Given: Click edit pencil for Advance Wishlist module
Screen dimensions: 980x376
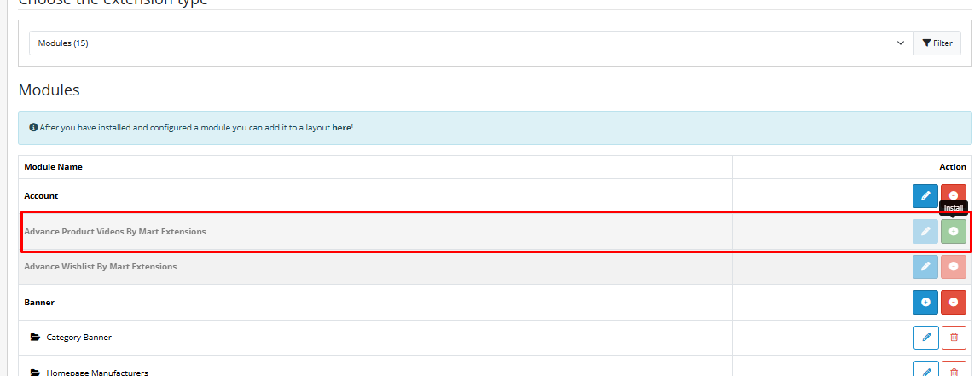Looking at the screenshot, I should tap(925, 267).
